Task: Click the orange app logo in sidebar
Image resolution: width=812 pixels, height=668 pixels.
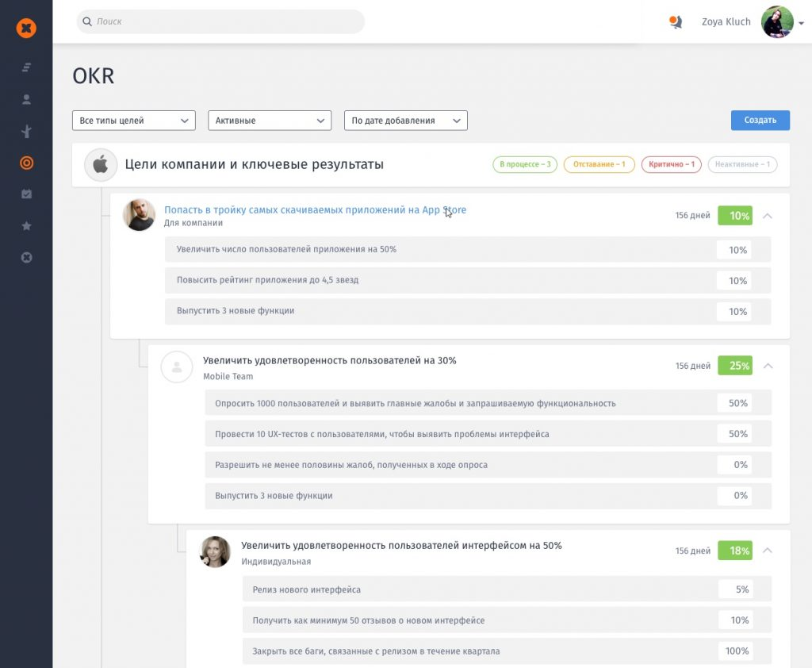Action: coord(26,28)
